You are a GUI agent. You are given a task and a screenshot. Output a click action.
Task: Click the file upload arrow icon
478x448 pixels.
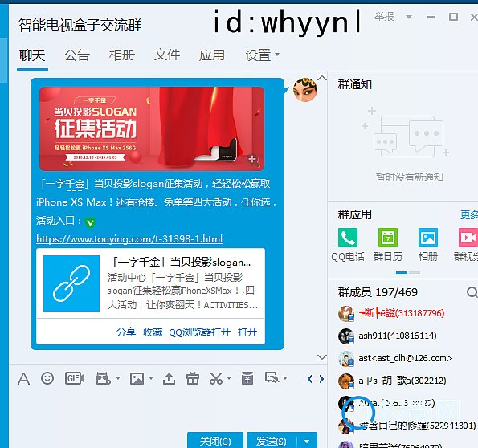[169, 378]
